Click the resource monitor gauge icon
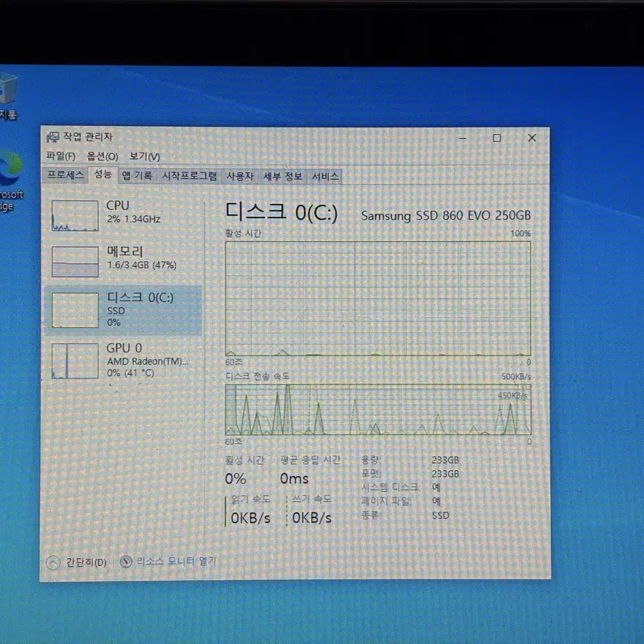644x644 pixels. click(126, 562)
